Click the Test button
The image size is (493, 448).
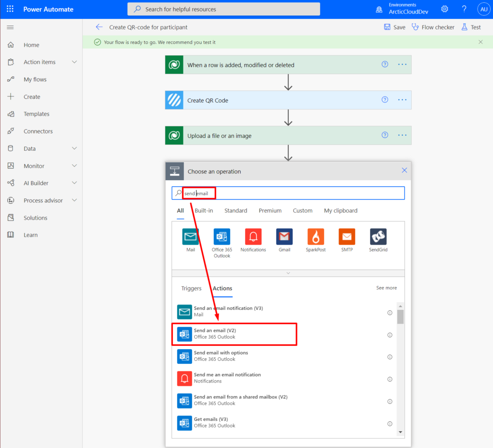[x=471, y=27]
